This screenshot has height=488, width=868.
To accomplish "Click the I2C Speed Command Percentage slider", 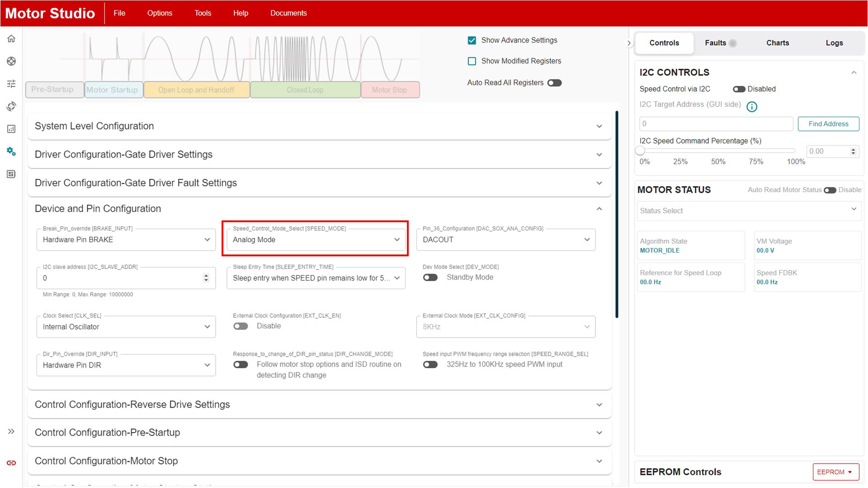I will pyautogui.click(x=717, y=151).
